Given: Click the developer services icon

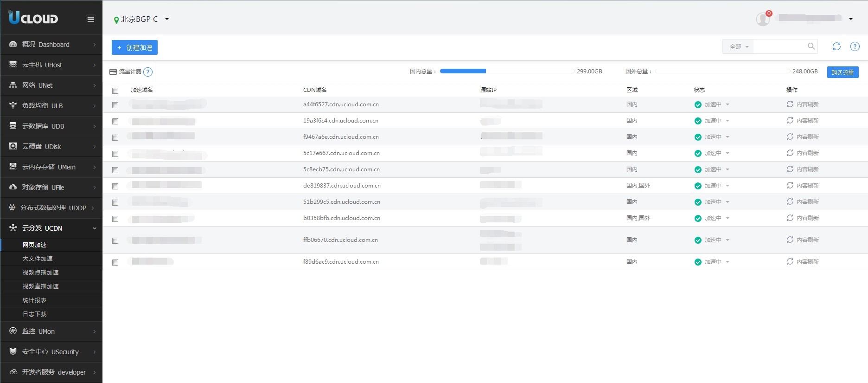Looking at the screenshot, I should click(13, 372).
